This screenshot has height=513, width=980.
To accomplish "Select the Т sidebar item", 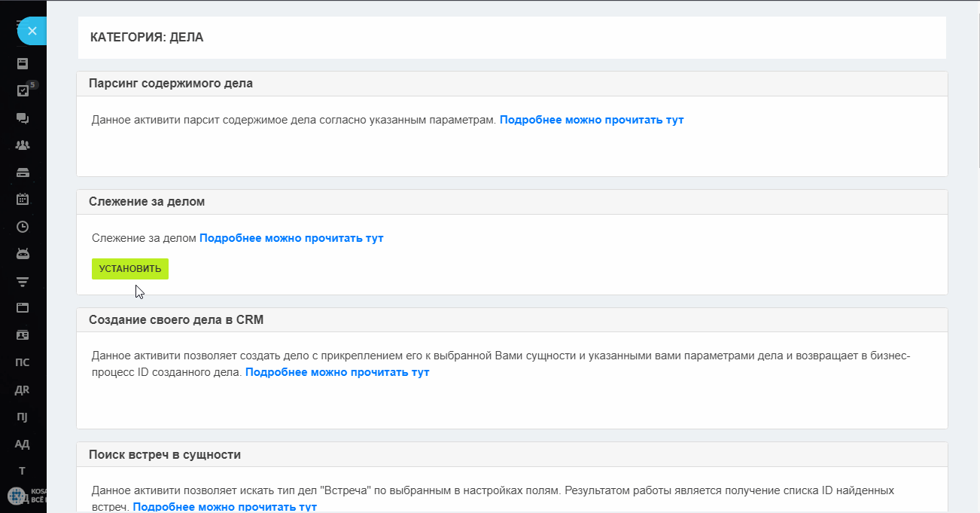I will coord(23,471).
